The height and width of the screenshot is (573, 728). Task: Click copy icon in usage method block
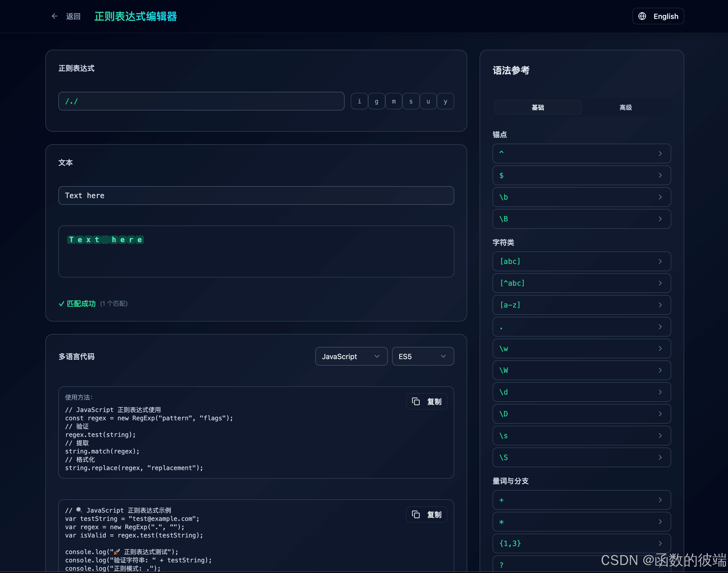coord(416,401)
